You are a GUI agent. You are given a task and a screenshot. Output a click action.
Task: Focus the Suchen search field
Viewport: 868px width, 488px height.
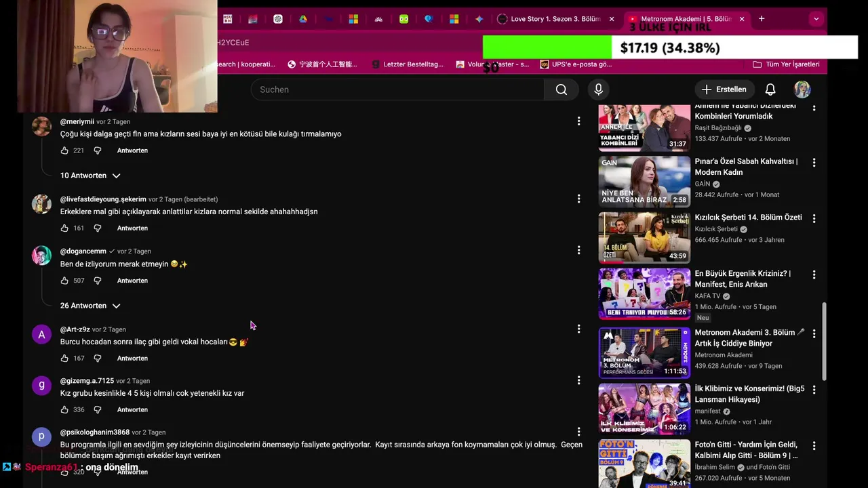[397, 89]
